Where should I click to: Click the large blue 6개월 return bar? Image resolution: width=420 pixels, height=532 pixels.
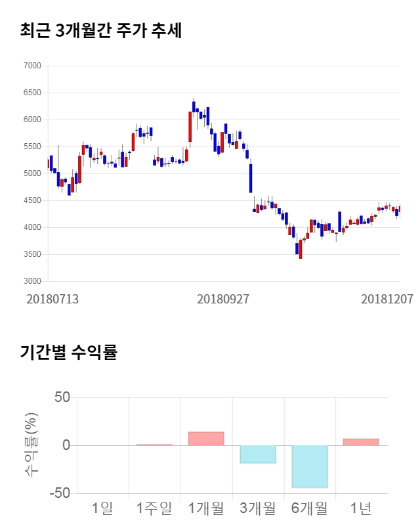coord(310,466)
